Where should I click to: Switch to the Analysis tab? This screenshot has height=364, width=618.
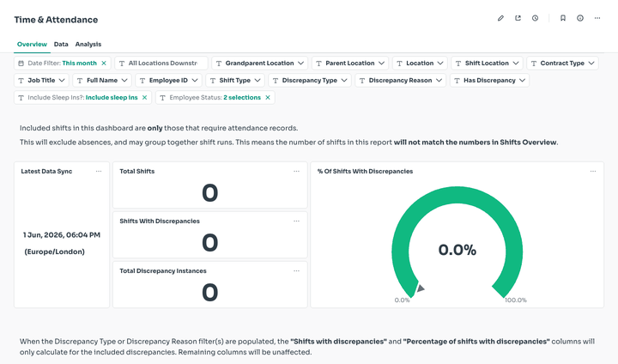tap(88, 44)
